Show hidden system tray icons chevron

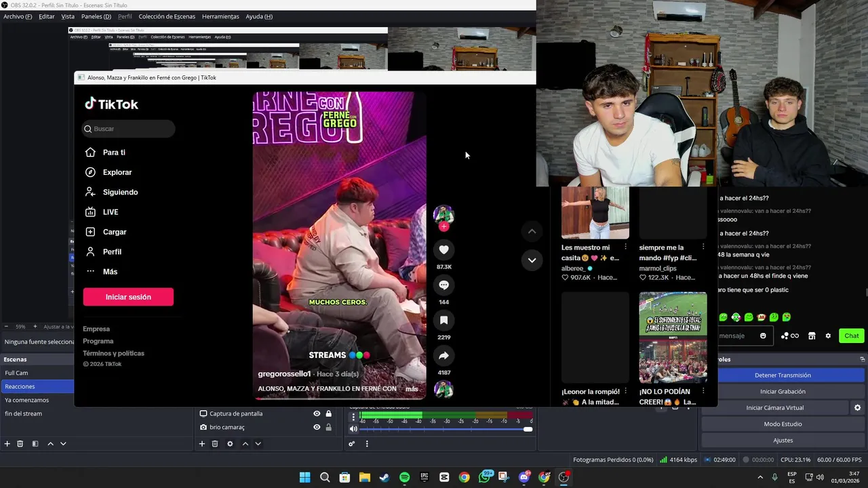(x=759, y=477)
